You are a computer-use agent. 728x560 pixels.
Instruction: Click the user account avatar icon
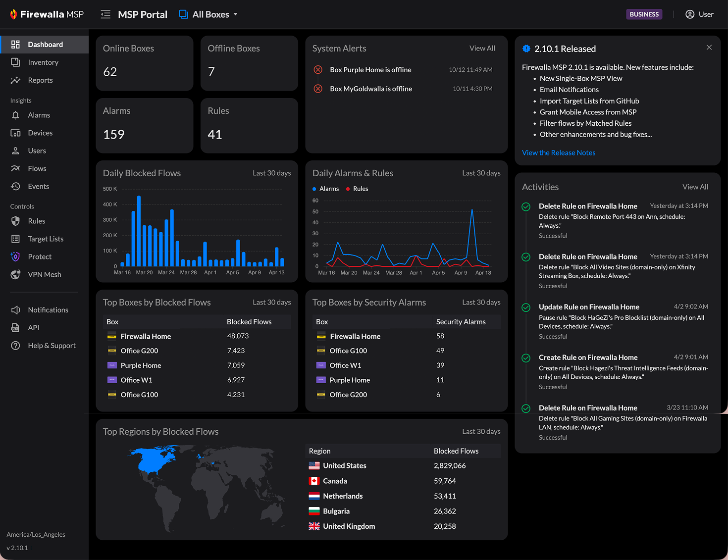click(x=689, y=14)
